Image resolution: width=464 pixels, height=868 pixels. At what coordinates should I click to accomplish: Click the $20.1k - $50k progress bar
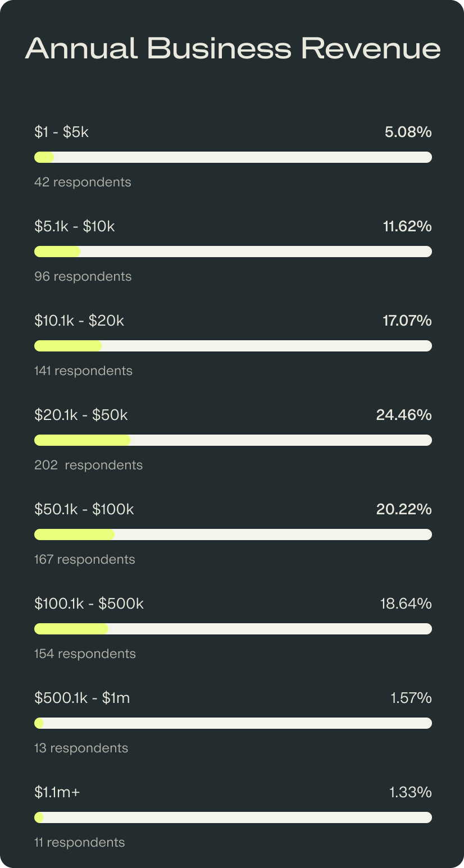click(233, 440)
